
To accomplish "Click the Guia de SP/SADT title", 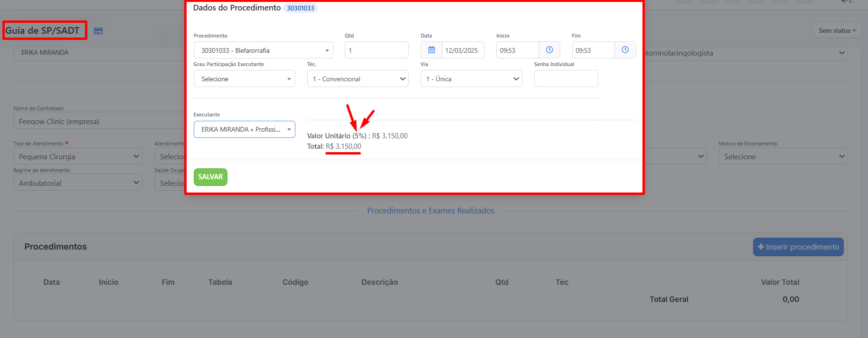I will pos(42,30).
